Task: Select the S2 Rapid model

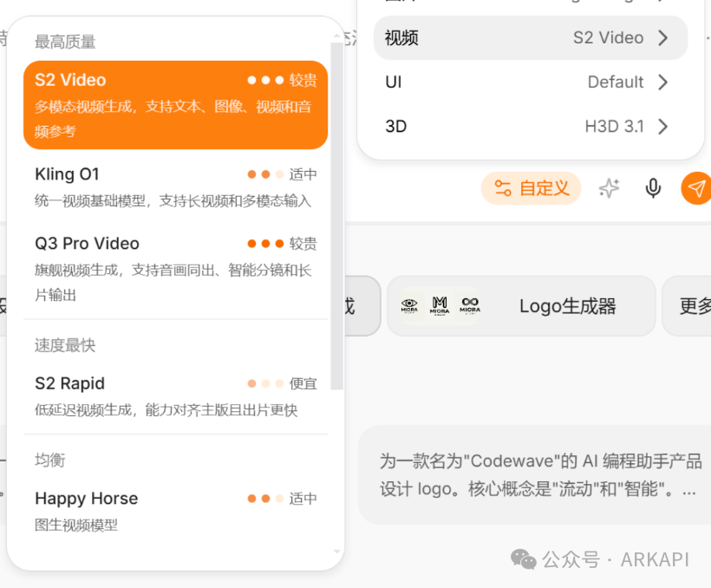Action: pyautogui.click(x=175, y=396)
